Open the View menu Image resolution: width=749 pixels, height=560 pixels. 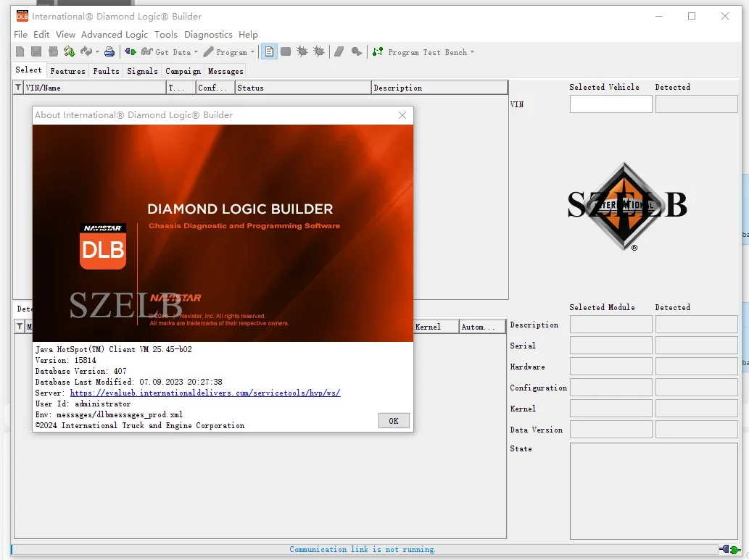[65, 34]
